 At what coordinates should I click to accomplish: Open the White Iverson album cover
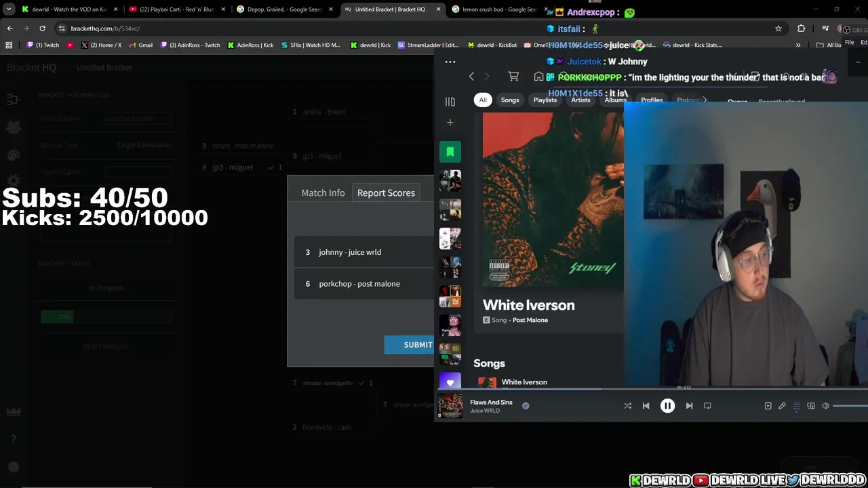coord(553,201)
